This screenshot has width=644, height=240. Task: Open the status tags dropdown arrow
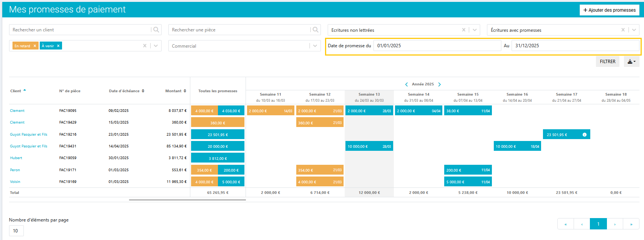[x=156, y=46]
